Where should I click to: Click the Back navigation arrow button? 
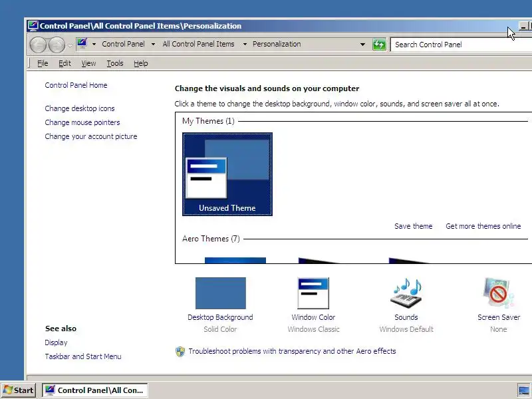tap(38, 45)
